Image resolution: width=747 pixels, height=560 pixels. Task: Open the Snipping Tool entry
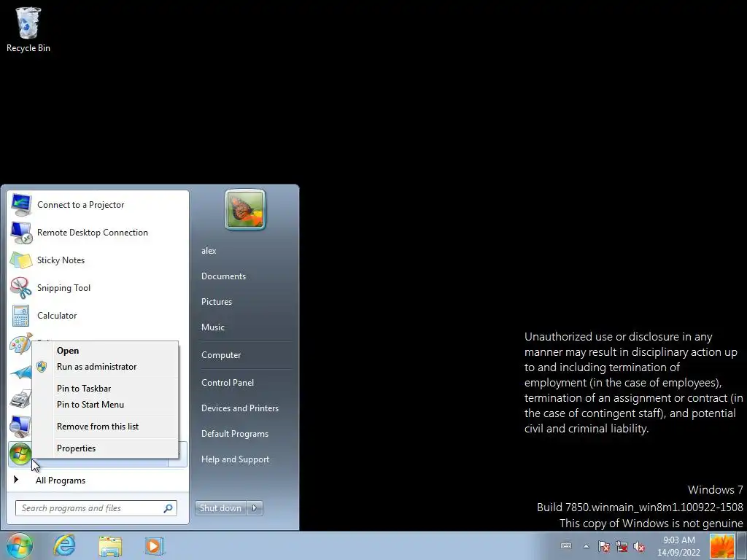[98, 287]
